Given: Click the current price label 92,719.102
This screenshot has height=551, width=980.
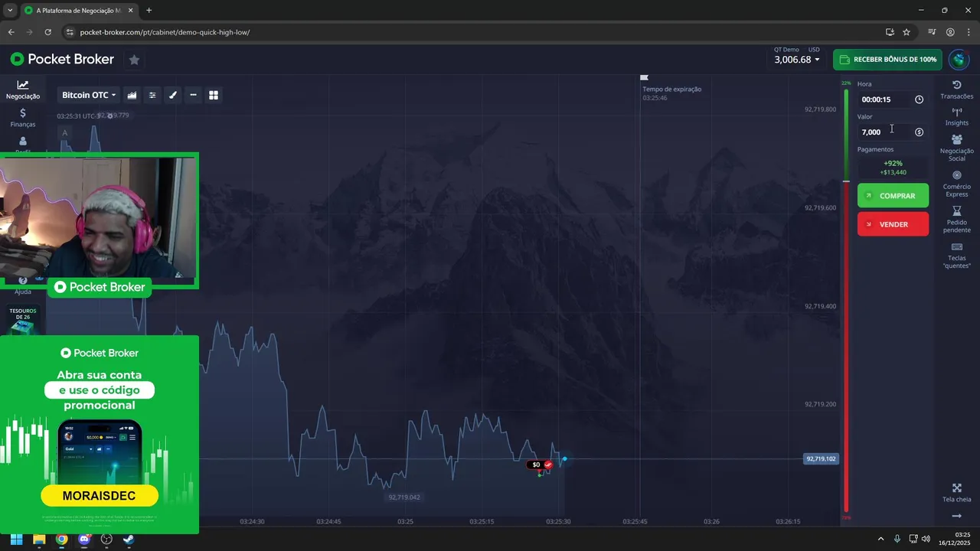Looking at the screenshot, I should point(821,459).
